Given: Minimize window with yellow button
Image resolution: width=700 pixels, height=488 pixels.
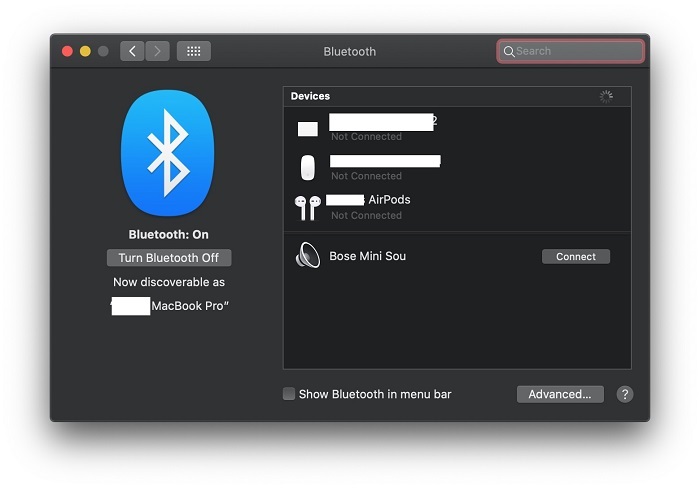Looking at the screenshot, I should coord(85,51).
